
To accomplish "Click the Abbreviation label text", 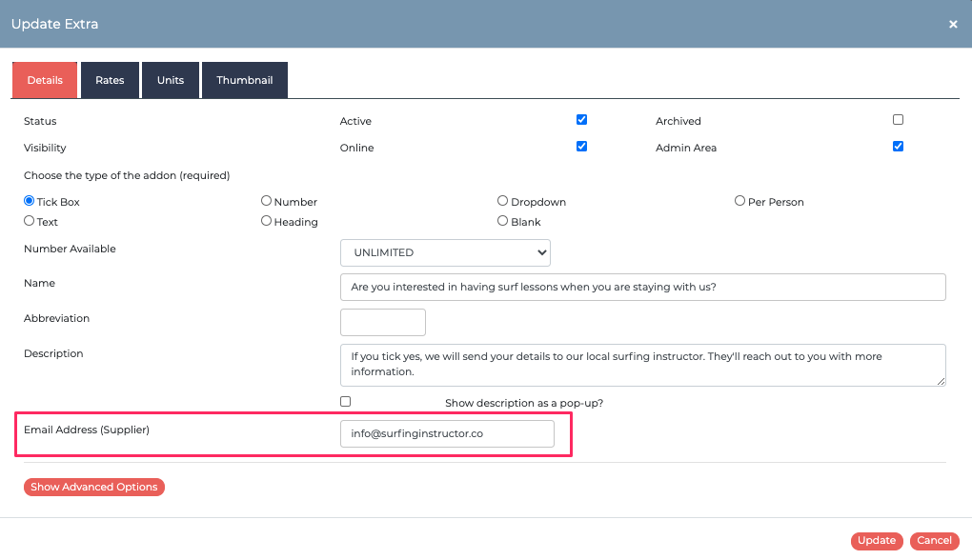I will (56, 318).
